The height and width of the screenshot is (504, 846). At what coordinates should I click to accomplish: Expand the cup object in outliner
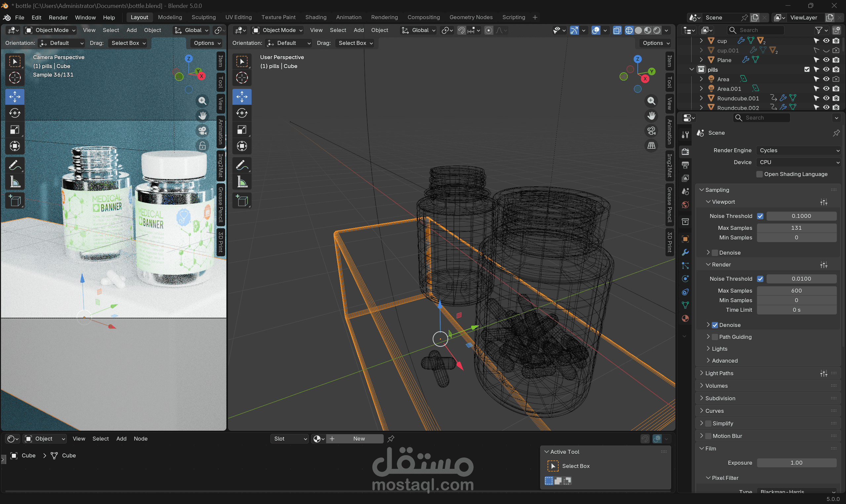[701, 41]
